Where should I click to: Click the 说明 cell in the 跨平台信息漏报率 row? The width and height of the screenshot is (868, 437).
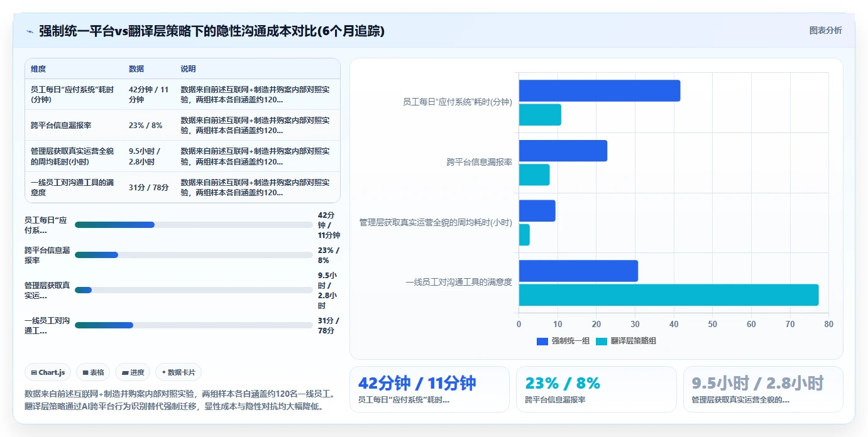coord(258,125)
